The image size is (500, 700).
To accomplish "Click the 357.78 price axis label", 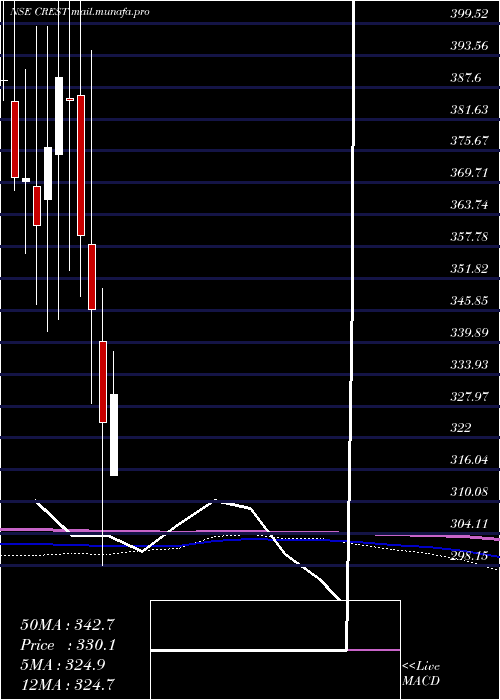I will coord(469,237).
